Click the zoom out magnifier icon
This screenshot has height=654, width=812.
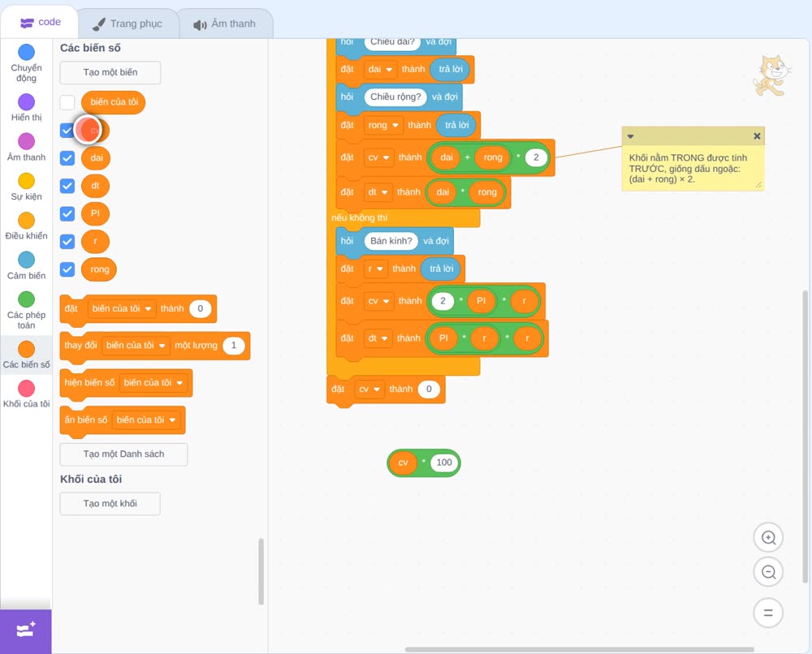click(x=768, y=572)
